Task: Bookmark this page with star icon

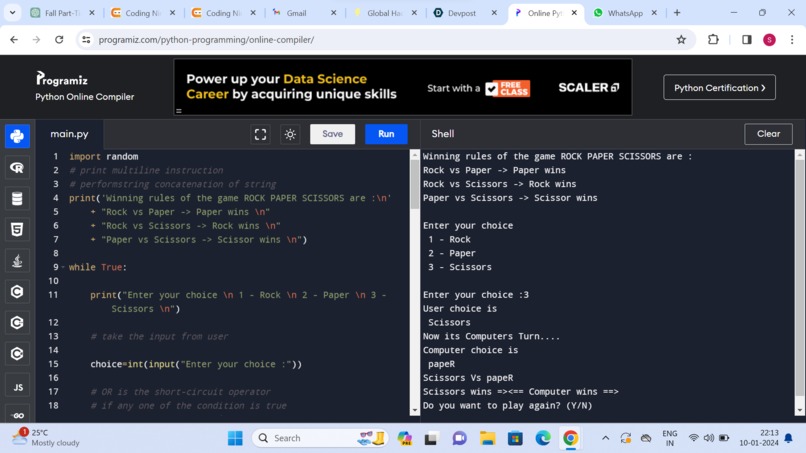Action: (x=681, y=40)
